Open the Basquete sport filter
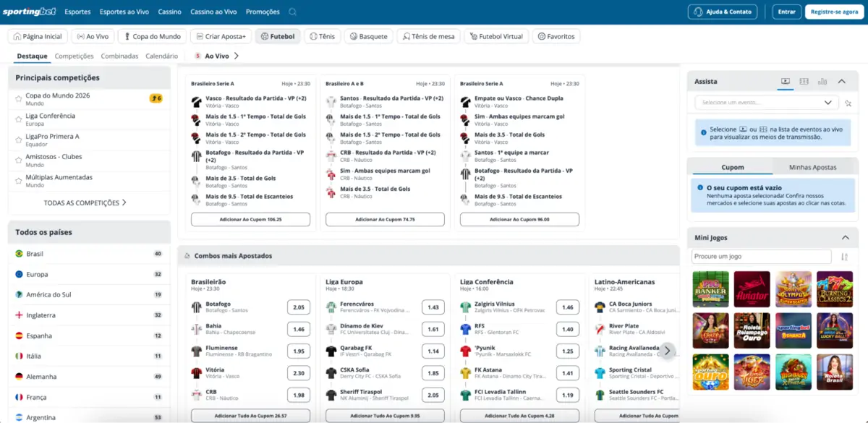 click(x=367, y=36)
